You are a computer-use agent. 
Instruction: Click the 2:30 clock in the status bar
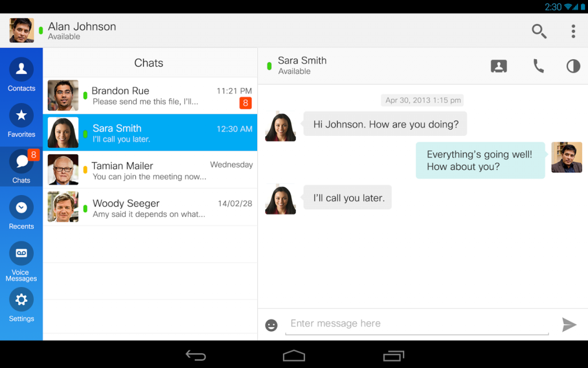553,7
